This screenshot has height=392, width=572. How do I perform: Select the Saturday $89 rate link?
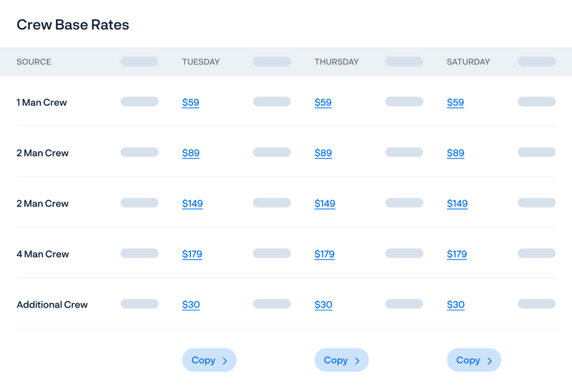(x=455, y=153)
